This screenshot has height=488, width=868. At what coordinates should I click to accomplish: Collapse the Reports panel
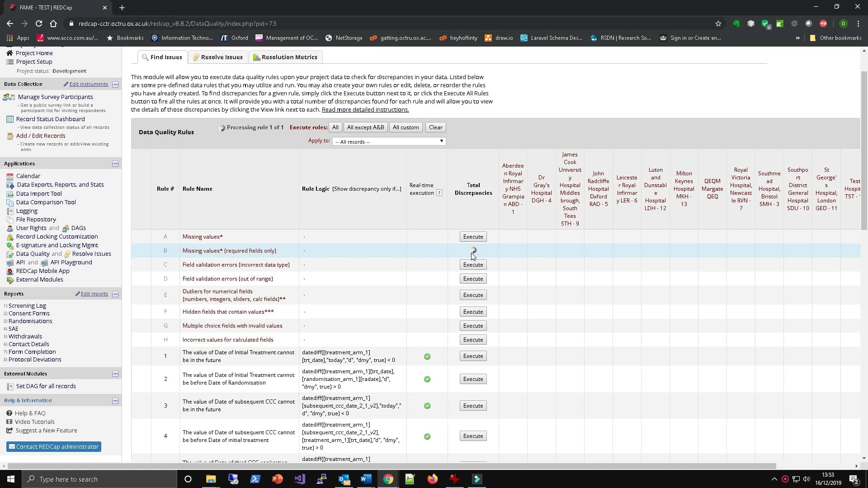[115, 294]
